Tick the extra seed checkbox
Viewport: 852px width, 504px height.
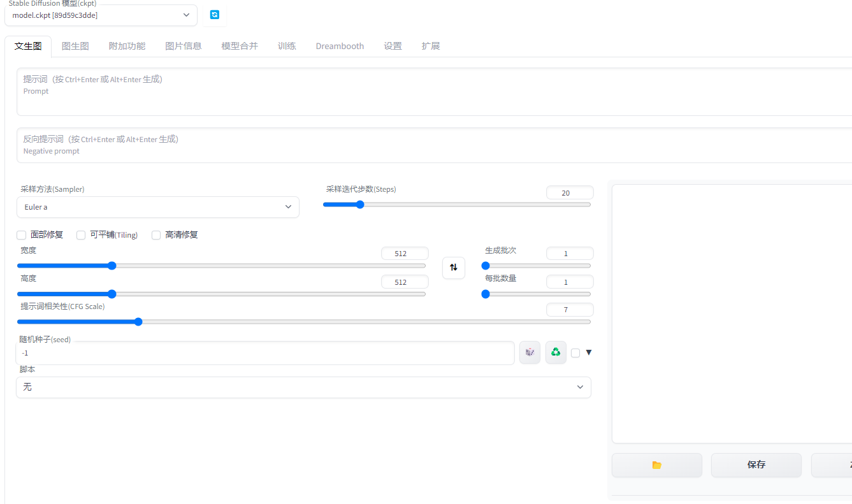pyautogui.click(x=575, y=353)
